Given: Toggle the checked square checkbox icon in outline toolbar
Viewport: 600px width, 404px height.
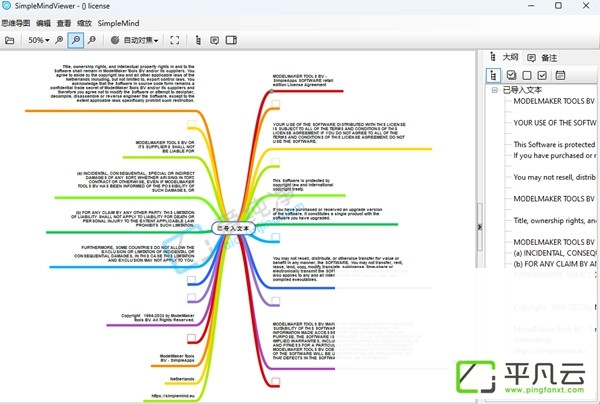Looking at the screenshot, I should coord(542,75).
